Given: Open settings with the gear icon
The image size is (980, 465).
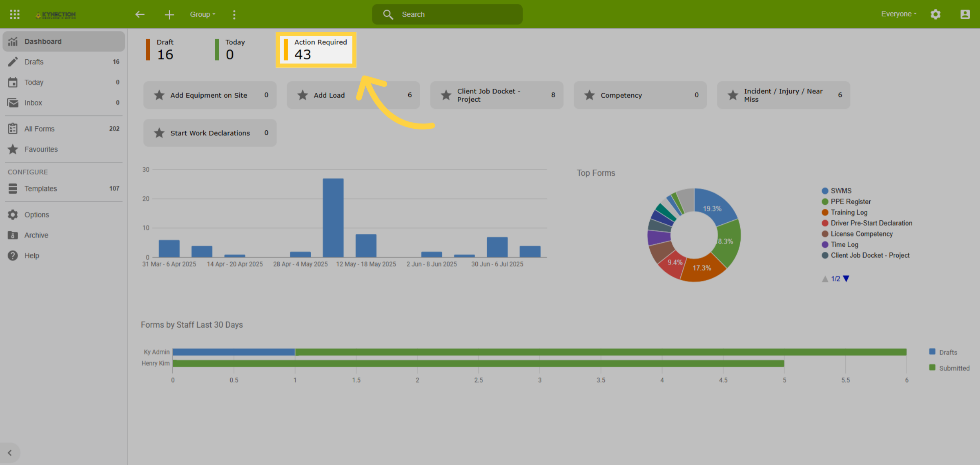Looking at the screenshot, I should pos(935,14).
